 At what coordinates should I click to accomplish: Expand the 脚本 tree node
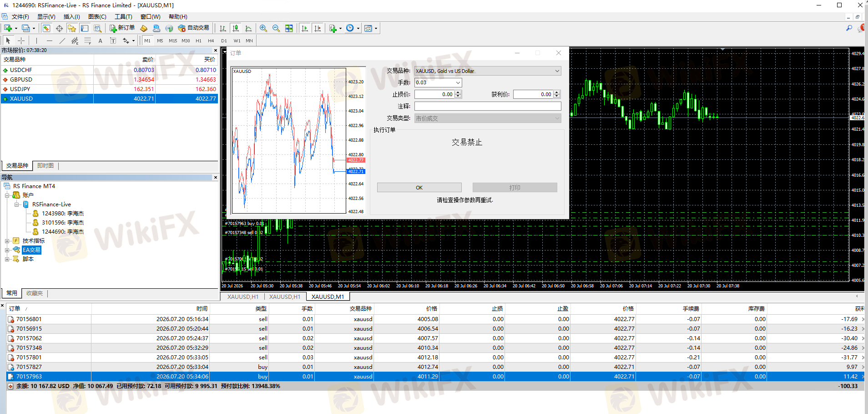pyautogui.click(x=7, y=259)
